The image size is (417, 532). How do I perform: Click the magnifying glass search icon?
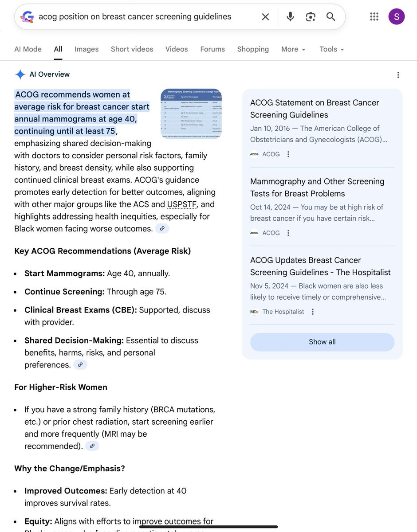coord(331,17)
